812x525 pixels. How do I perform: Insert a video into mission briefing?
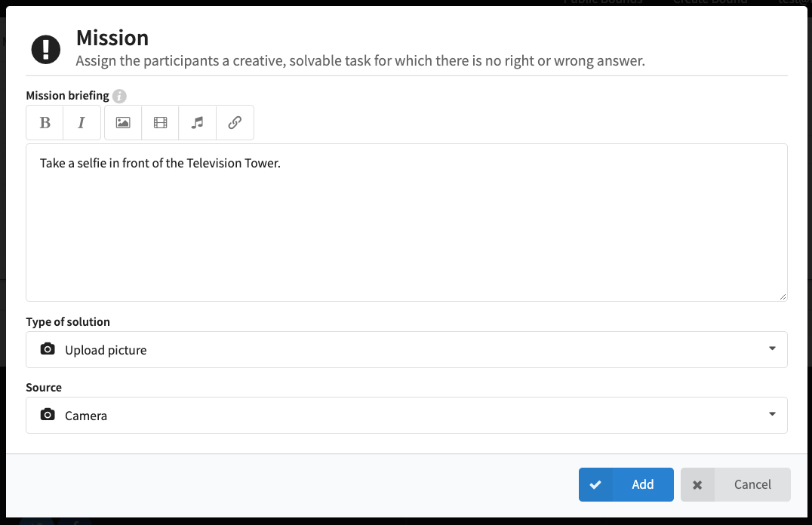click(x=161, y=123)
